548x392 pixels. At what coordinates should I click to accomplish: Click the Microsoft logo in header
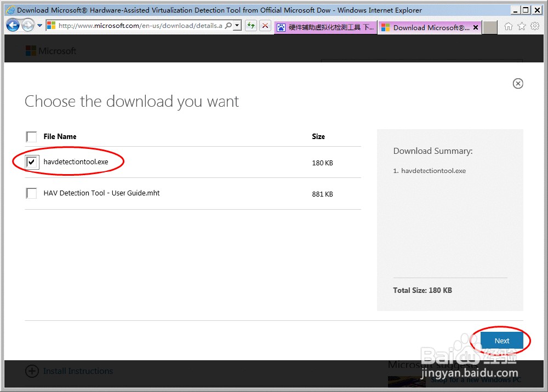pos(51,51)
